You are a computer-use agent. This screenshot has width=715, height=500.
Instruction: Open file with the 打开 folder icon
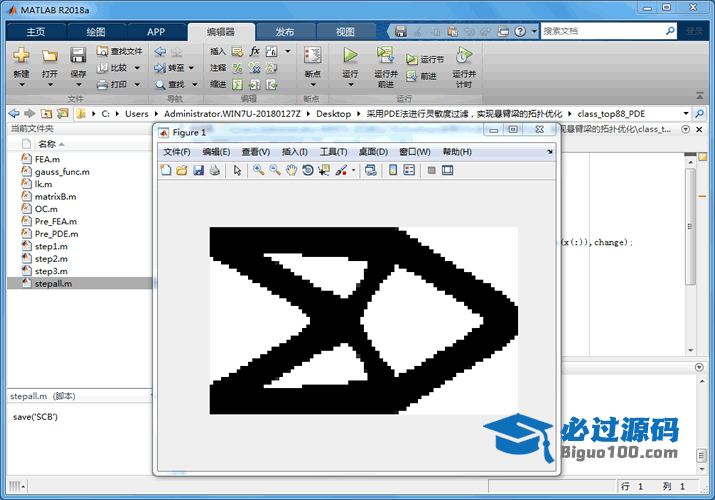[50, 56]
